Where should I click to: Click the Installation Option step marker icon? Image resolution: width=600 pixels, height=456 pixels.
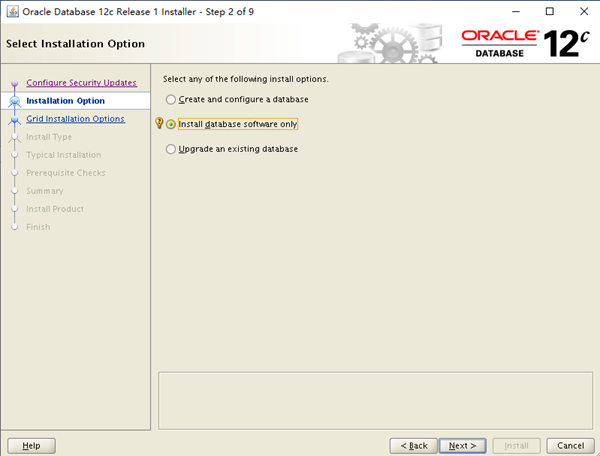[15, 101]
